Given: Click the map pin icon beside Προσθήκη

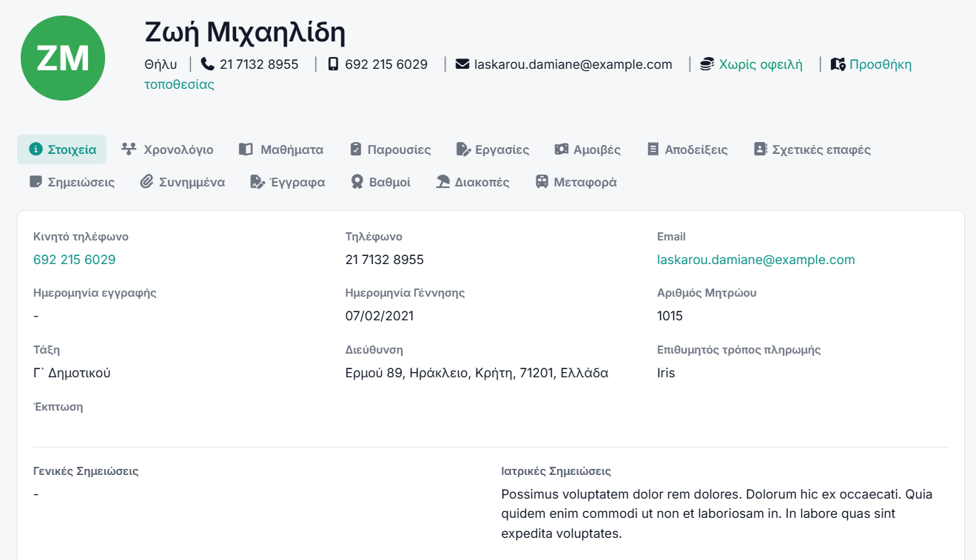Looking at the screenshot, I should click(838, 64).
